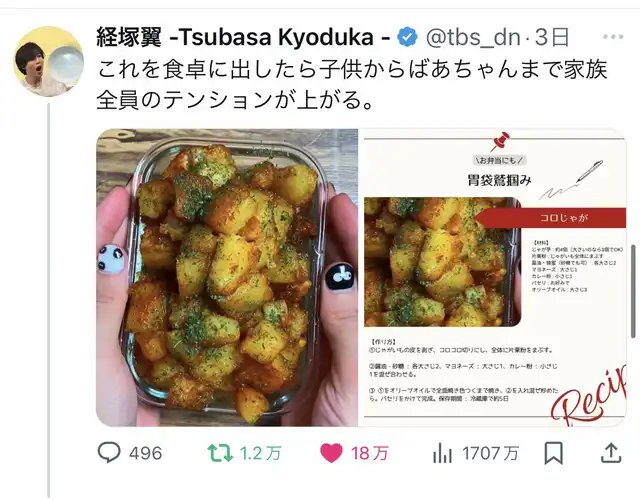Click the gray scrollbar thumb at right edge
The height and width of the screenshot is (500, 640).
[x=633, y=291]
